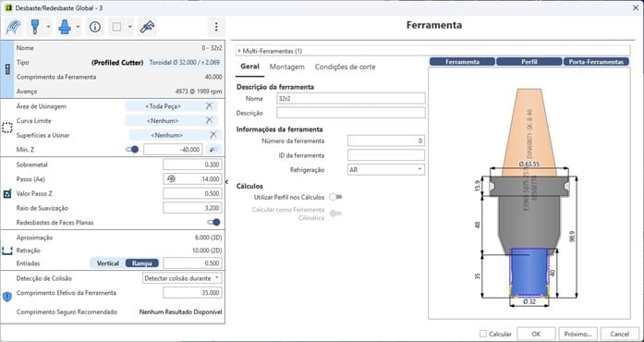Select the tool holder icon in toolbar
Image resolution: width=644 pixels, height=342 pixels.
pos(65,27)
